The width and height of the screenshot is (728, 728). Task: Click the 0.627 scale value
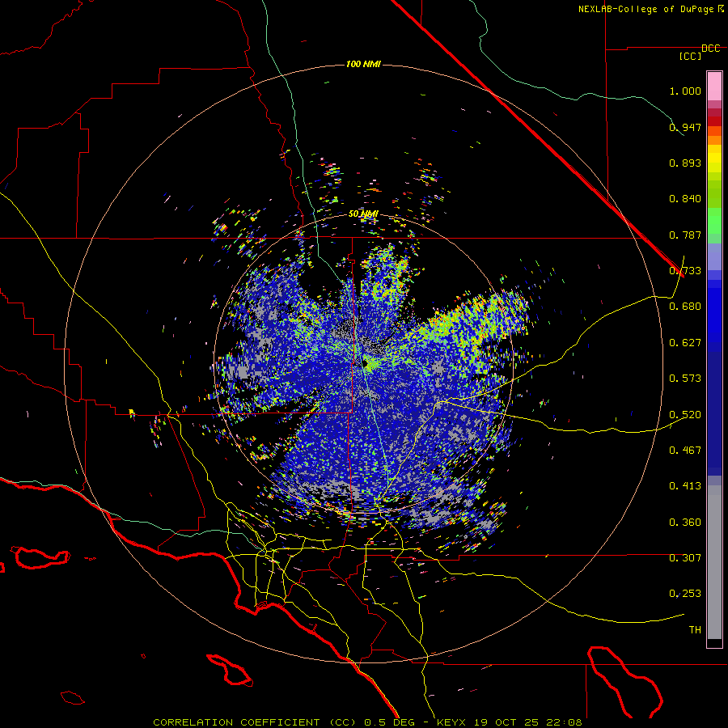pyautogui.click(x=685, y=343)
